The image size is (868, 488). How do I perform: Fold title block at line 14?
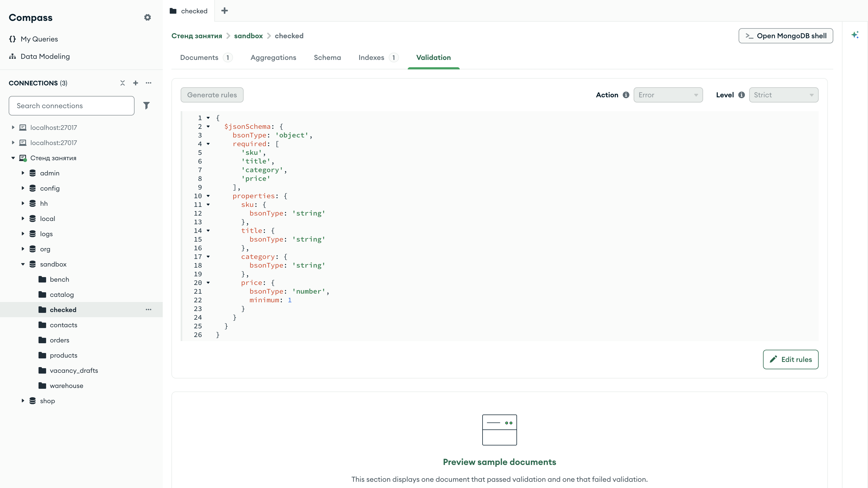coord(208,231)
